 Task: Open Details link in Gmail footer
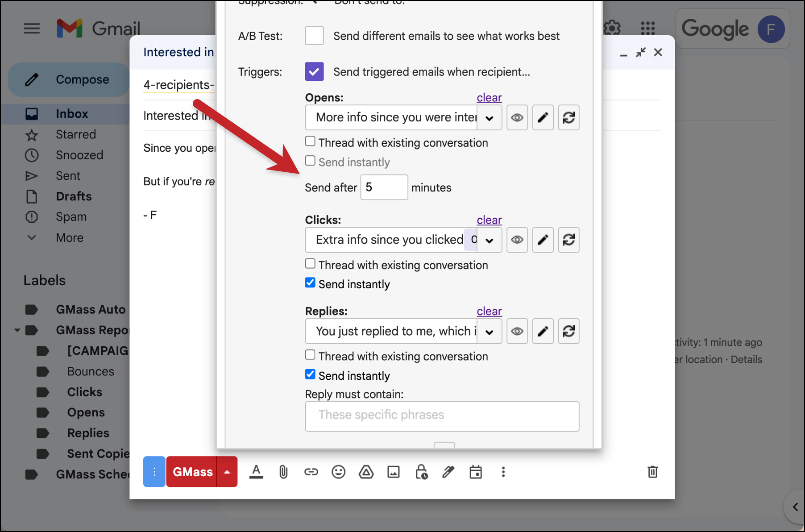[746, 359]
